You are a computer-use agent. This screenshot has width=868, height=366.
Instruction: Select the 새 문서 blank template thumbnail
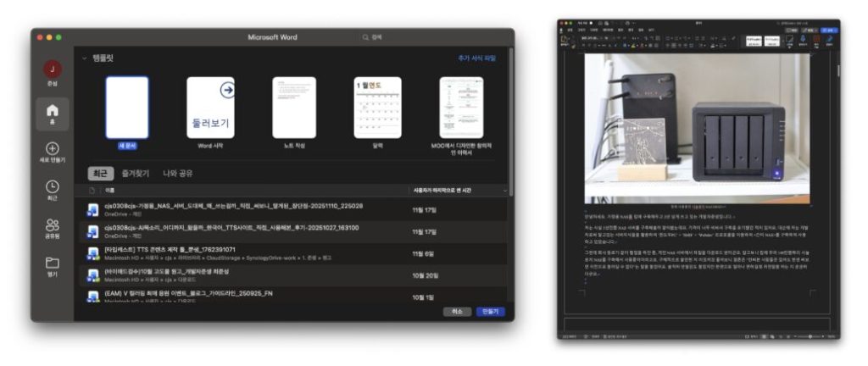[127, 108]
